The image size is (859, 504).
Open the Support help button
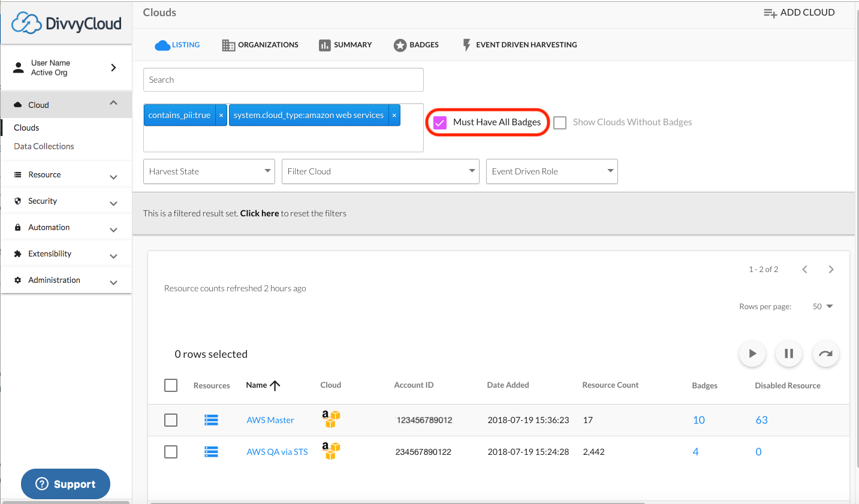pos(65,484)
